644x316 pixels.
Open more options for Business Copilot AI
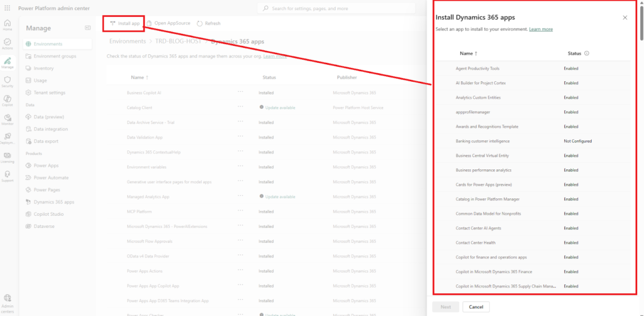tap(240, 93)
